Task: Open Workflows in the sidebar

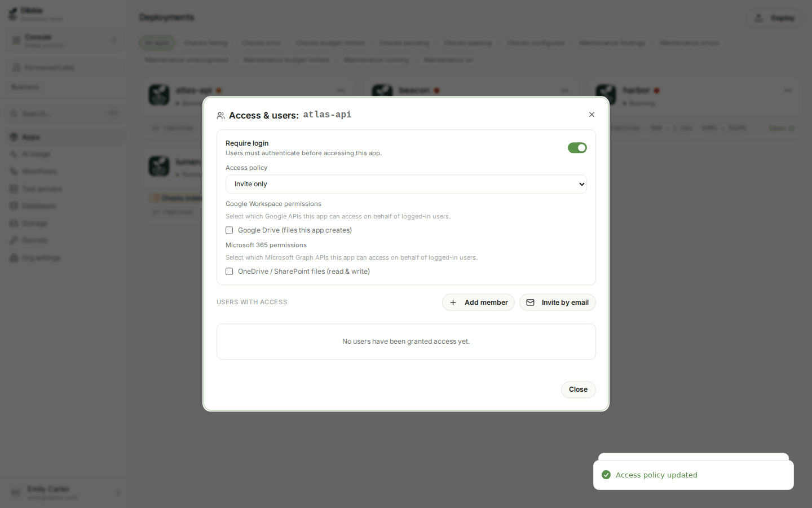Action: [x=66, y=172]
